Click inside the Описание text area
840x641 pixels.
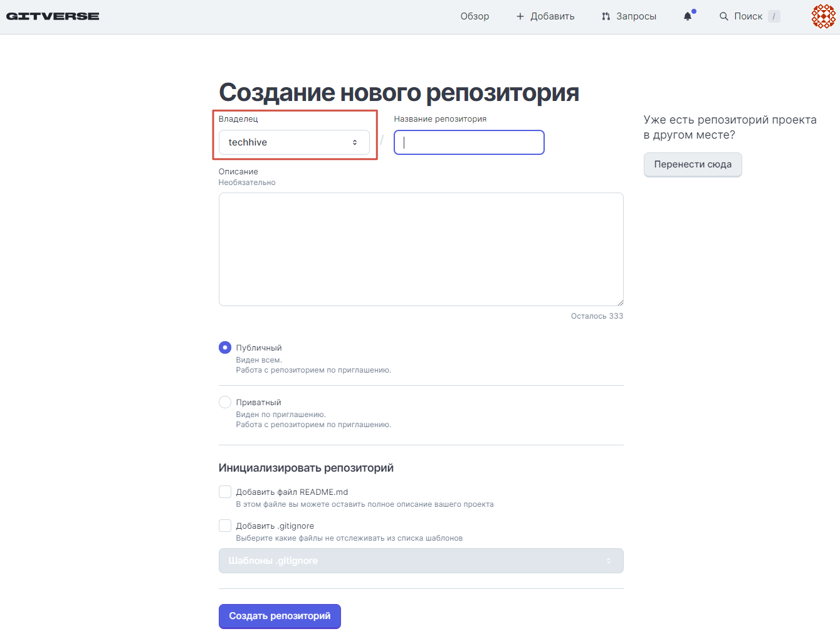point(421,249)
